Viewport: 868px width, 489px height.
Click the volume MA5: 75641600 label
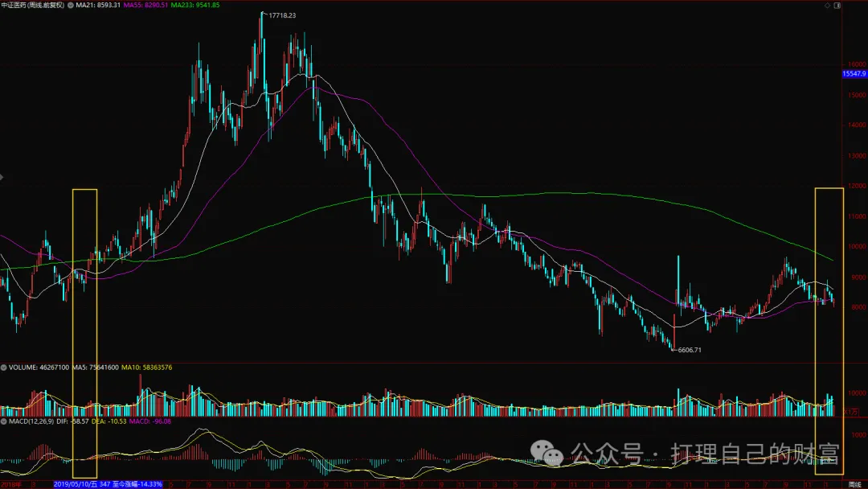click(95, 368)
